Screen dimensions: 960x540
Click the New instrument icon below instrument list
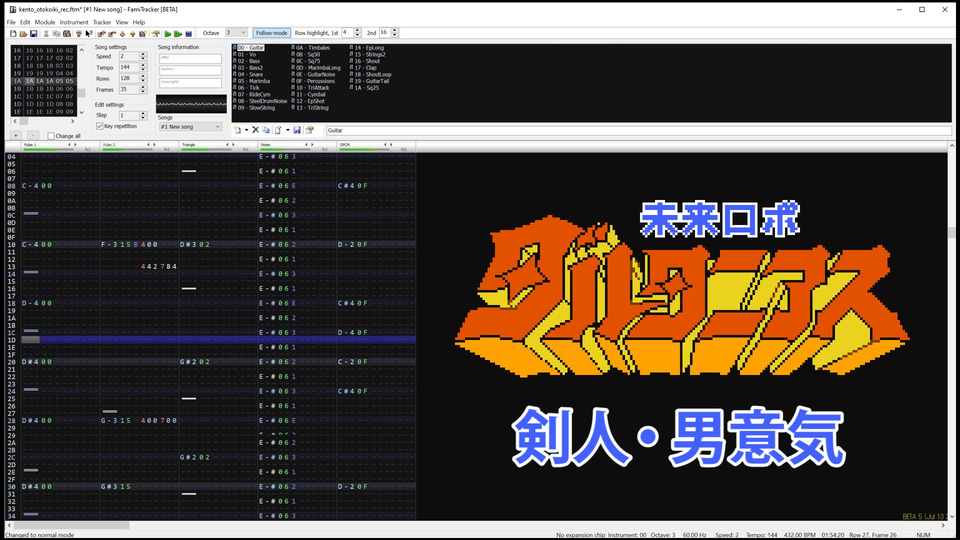[238, 130]
